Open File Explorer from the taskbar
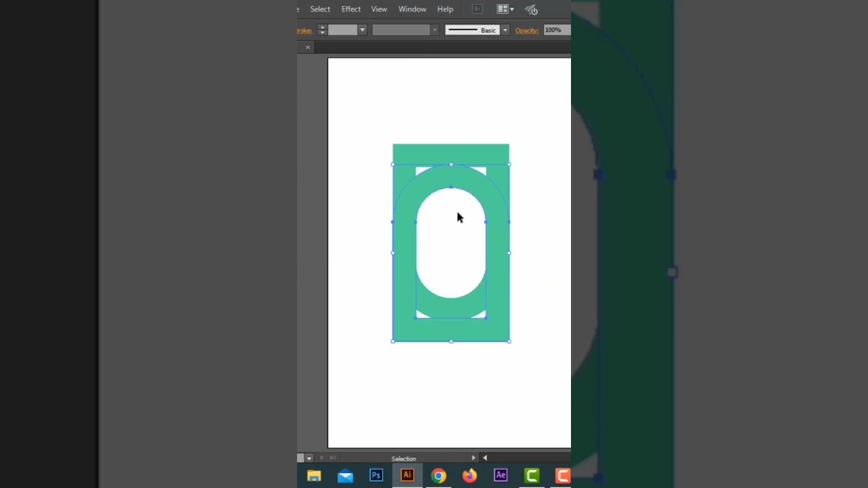The height and width of the screenshot is (488, 868). click(x=314, y=476)
